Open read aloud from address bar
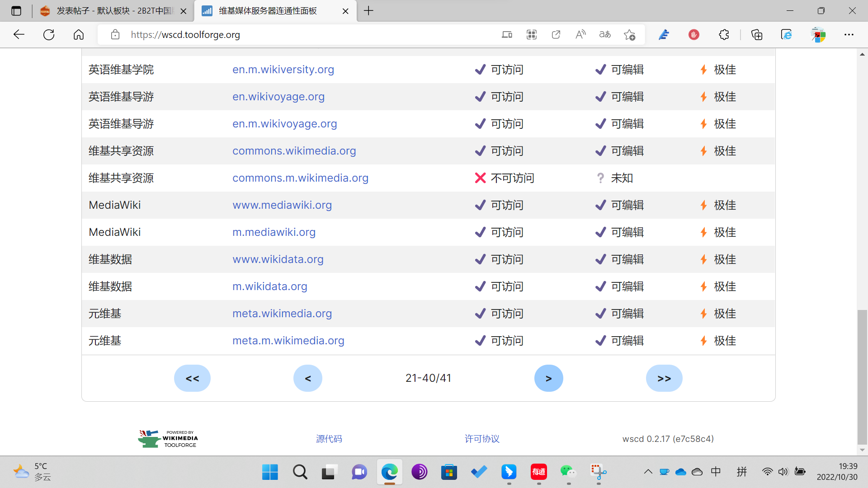Image resolution: width=868 pixels, height=488 pixels. click(x=580, y=34)
